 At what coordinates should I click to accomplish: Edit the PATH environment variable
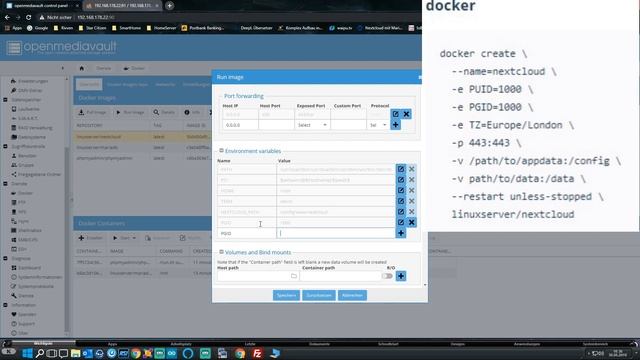401,169
